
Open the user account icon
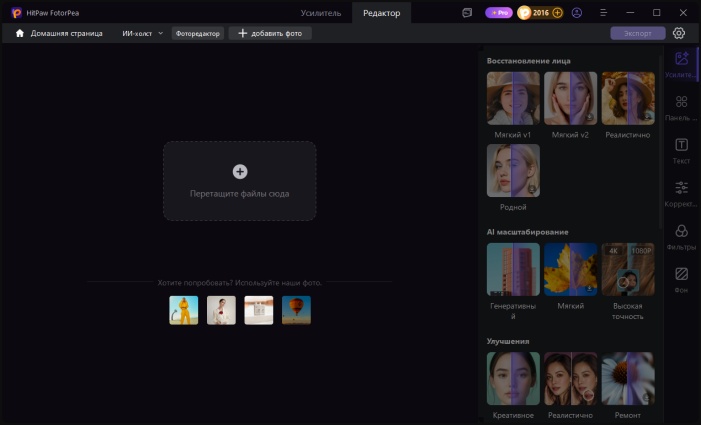[577, 13]
